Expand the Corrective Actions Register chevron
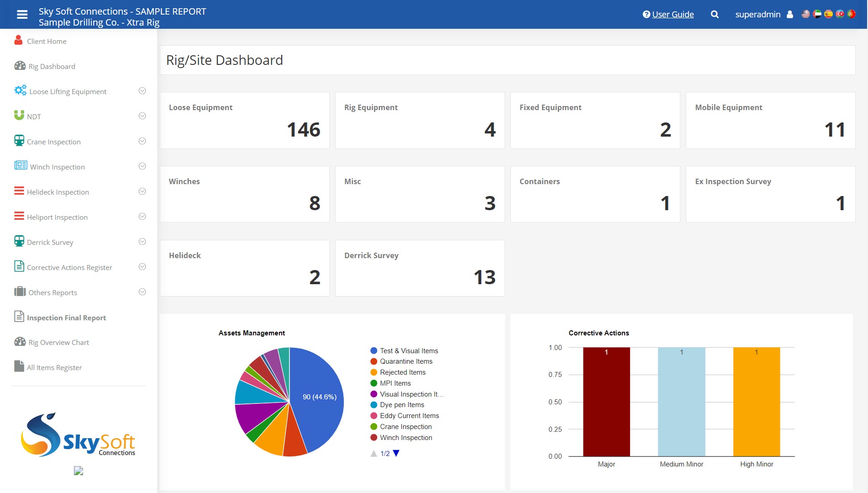868x493 pixels. [x=142, y=266]
